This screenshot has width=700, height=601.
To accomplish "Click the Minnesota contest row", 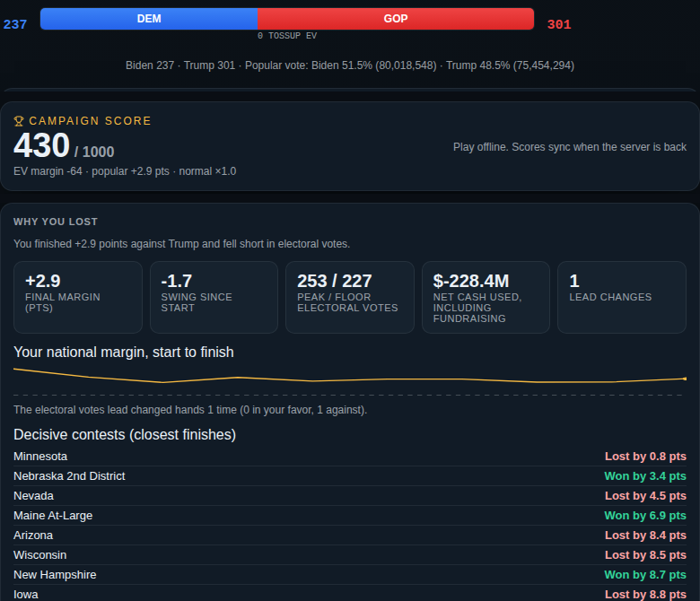I will (350, 457).
